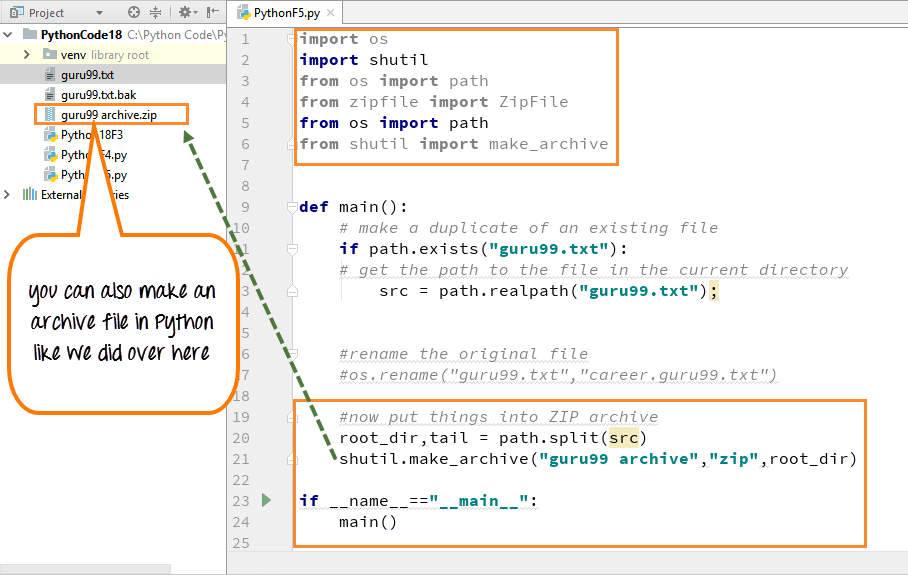Fold the if path.exists block at line 11

(x=291, y=249)
